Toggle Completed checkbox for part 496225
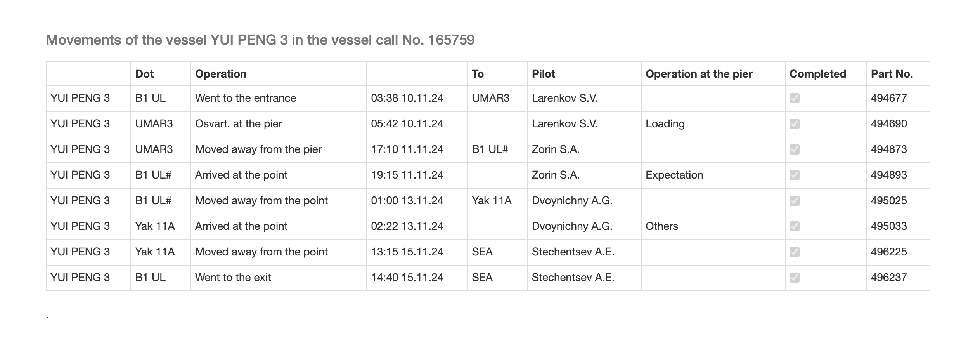980x337 pixels. pyautogui.click(x=794, y=252)
